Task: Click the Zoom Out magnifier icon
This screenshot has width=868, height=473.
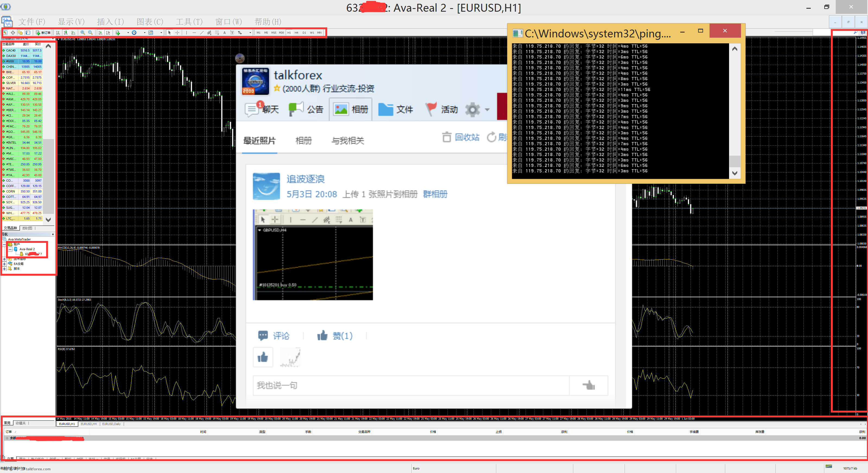Action: tap(90, 33)
